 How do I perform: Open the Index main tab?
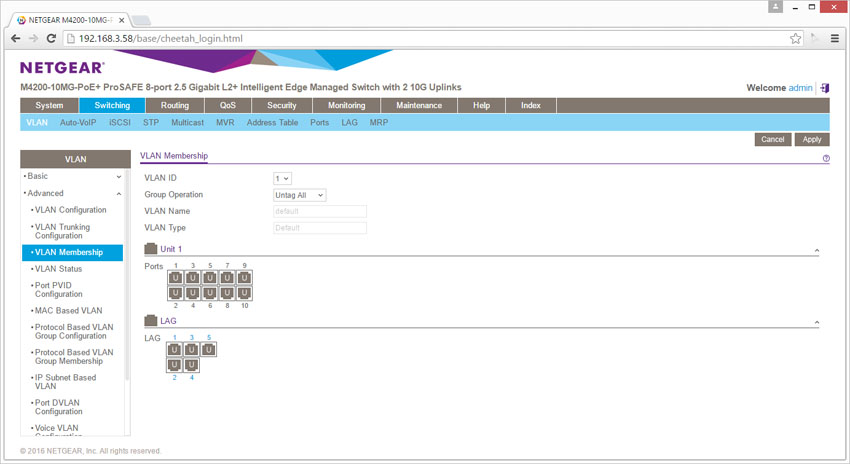pos(531,106)
